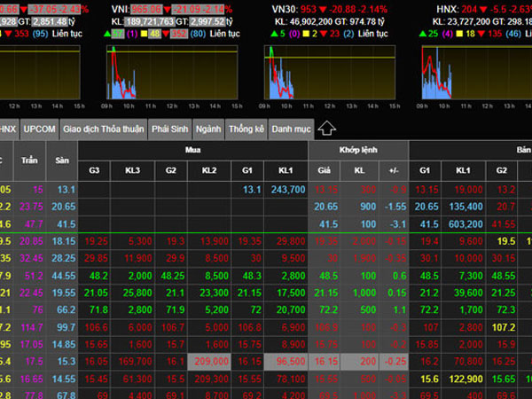532x399 pixels.
Task: Click the red down-arrow losers icon under HNX
Action: pos(477,33)
